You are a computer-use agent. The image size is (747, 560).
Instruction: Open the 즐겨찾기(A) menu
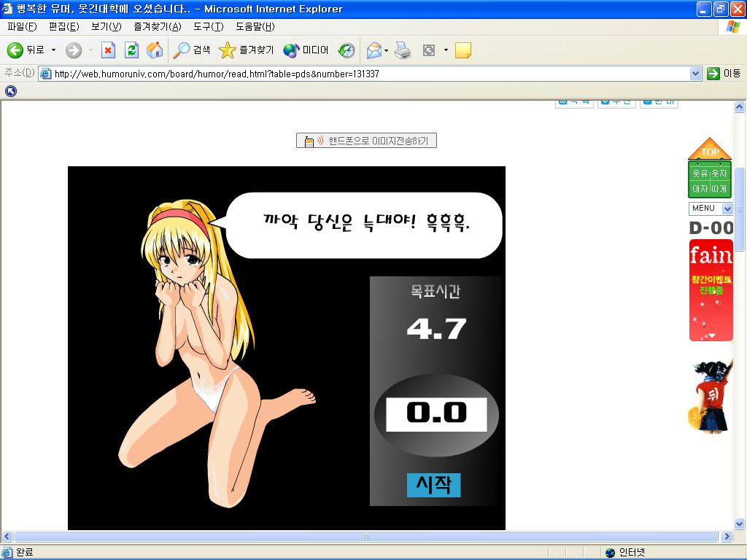click(158, 27)
